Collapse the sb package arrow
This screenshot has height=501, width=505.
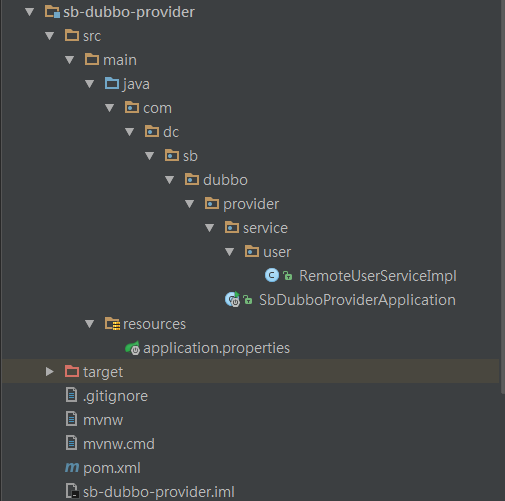pos(150,156)
